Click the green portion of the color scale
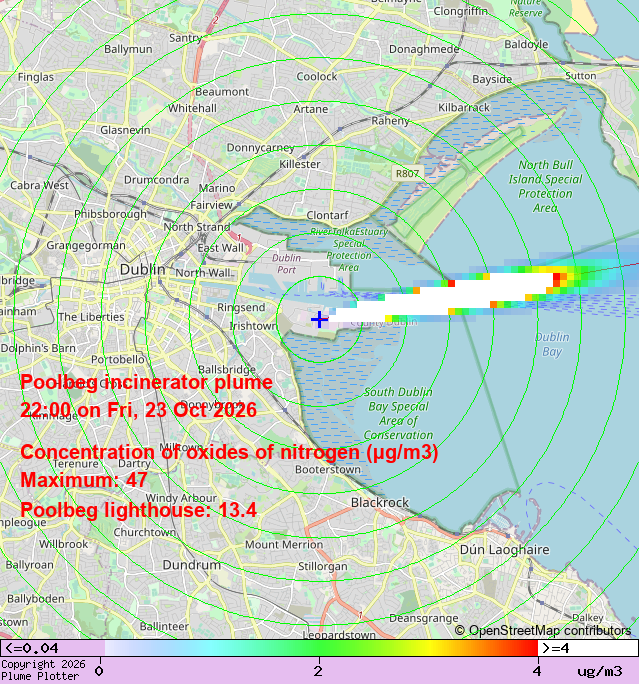 point(321,648)
